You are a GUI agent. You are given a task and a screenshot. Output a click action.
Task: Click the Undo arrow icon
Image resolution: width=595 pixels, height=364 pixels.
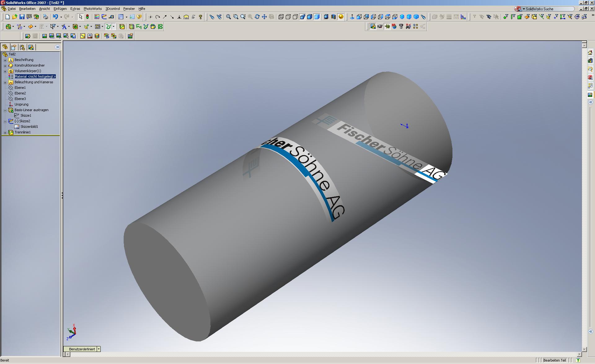tap(55, 17)
